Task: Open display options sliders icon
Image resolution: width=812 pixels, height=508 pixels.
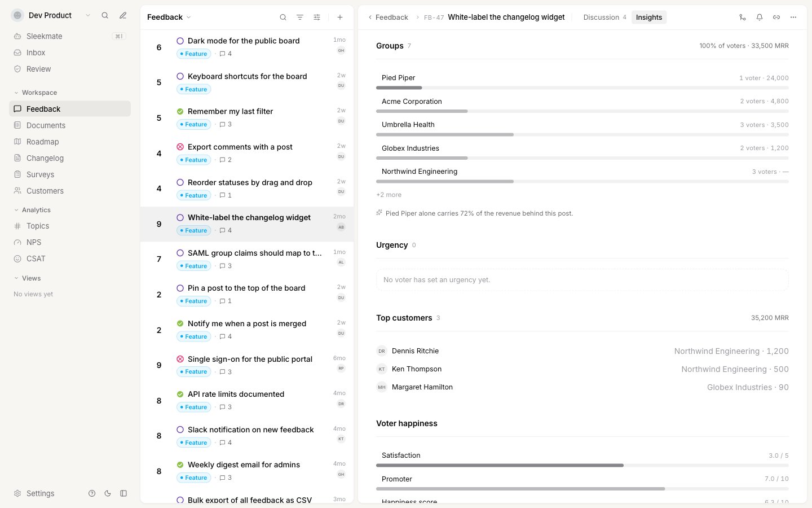Action: tap(317, 17)
